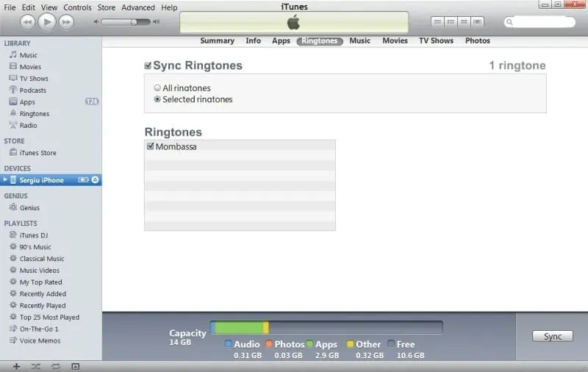Toggle repeat at the bottom bar

(56, 366)
